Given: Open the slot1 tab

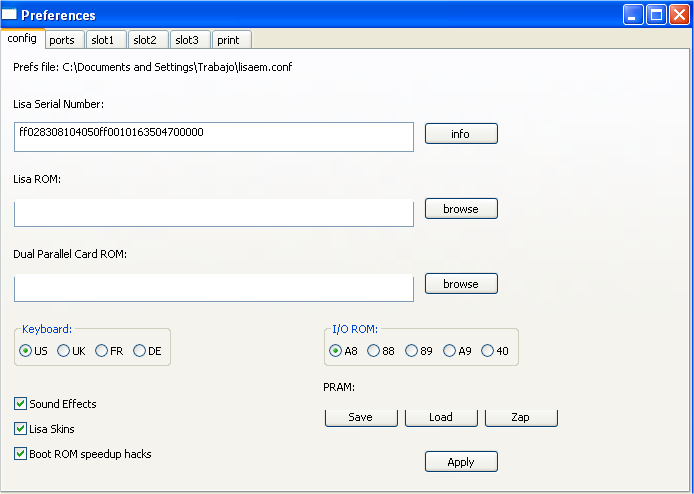Looking at the screenshot, I should point(106,40).
